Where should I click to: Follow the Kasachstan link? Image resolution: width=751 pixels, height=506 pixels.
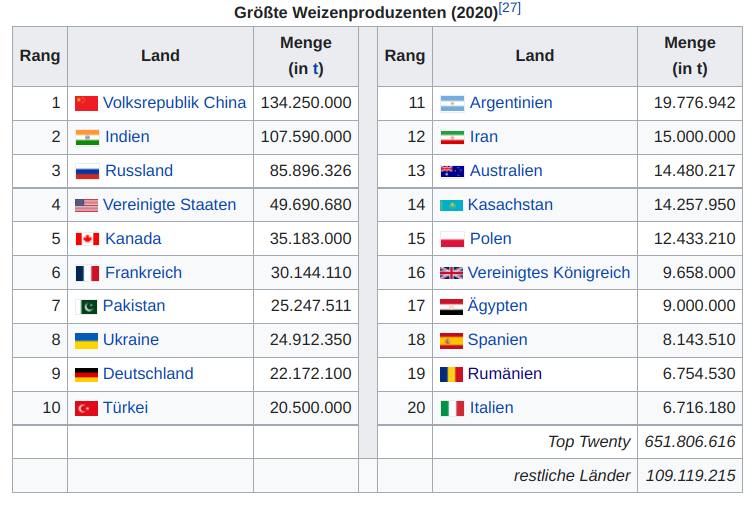point(510,205)
